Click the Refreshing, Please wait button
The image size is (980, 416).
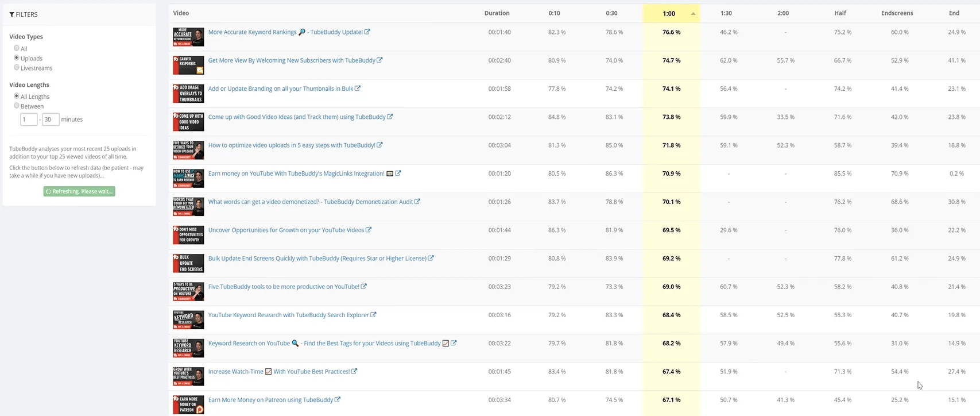tap(79, 191)
